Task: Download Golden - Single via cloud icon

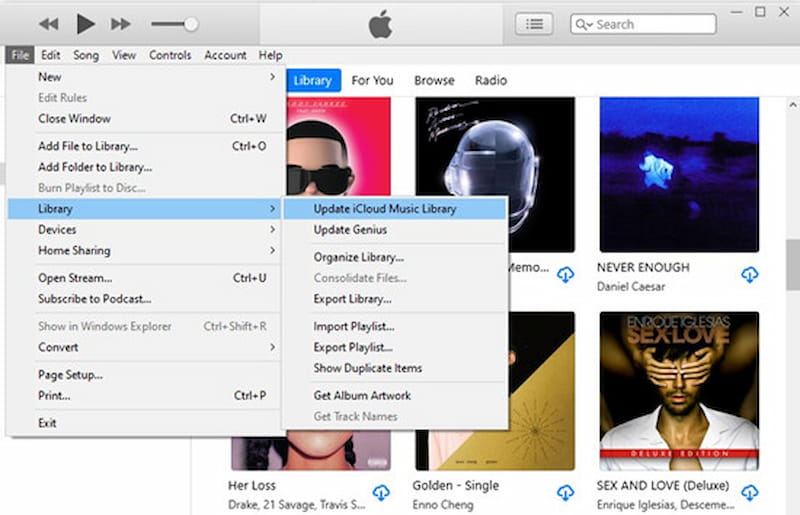Action: pyautogui.click(x=565, y=493)
